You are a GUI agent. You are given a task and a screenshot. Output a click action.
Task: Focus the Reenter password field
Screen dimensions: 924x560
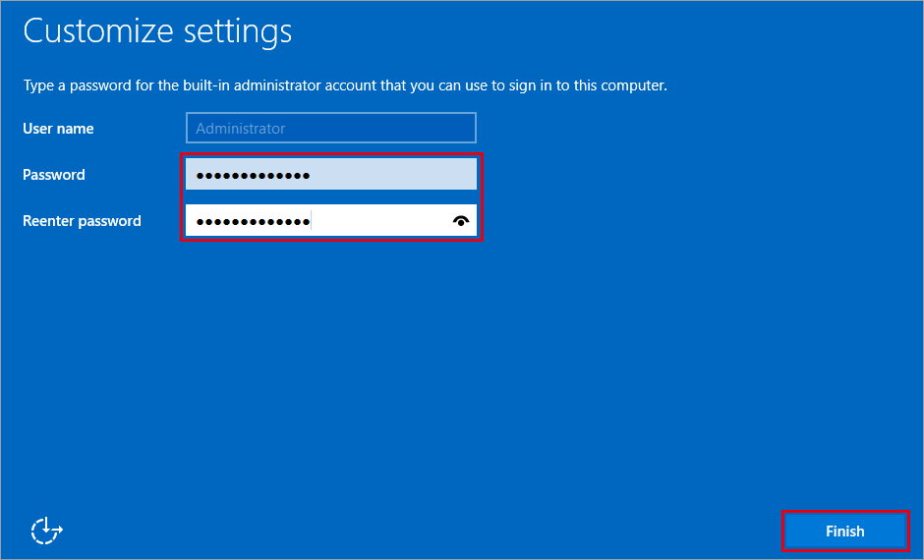331,221
